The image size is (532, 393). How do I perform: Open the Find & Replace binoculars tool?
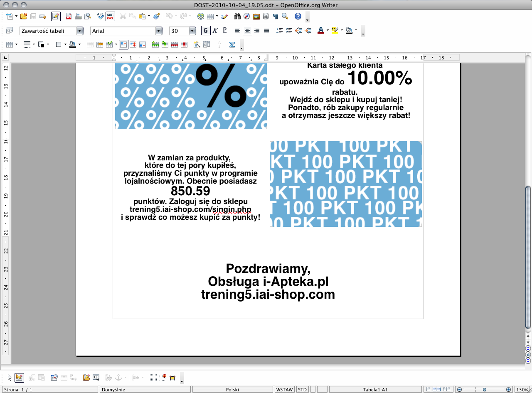tap(237, 16)
